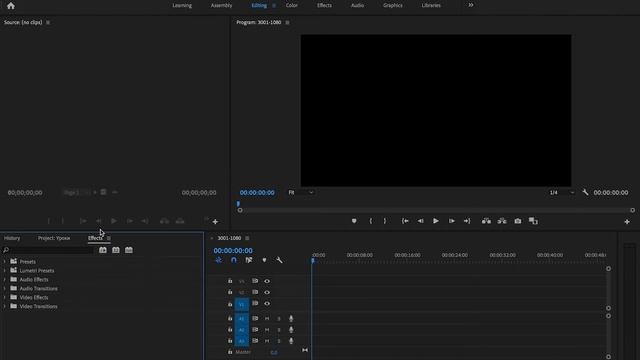Open Source monitor button editor plus
Viewport: 640px width, 360px height.
pyautogui.click(x=216, y=222)
